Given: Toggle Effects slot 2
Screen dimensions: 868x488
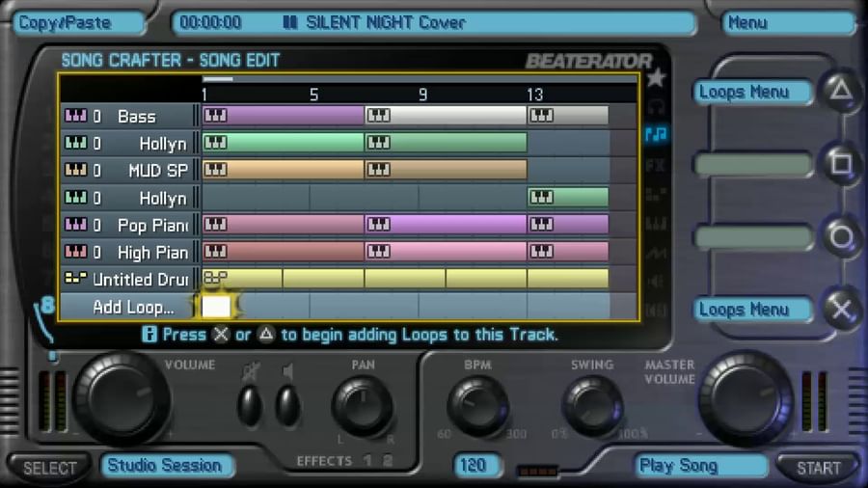Looking at the screenshot, I should pyautogui.click(x=388, y=460).
